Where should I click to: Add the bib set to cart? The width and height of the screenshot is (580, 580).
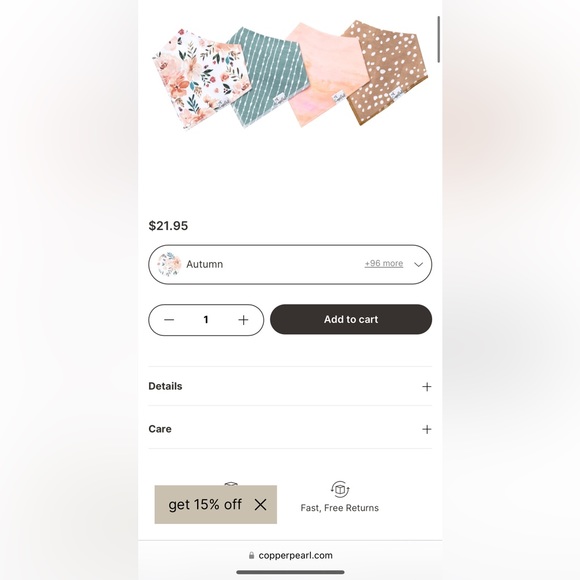(351, 319)
